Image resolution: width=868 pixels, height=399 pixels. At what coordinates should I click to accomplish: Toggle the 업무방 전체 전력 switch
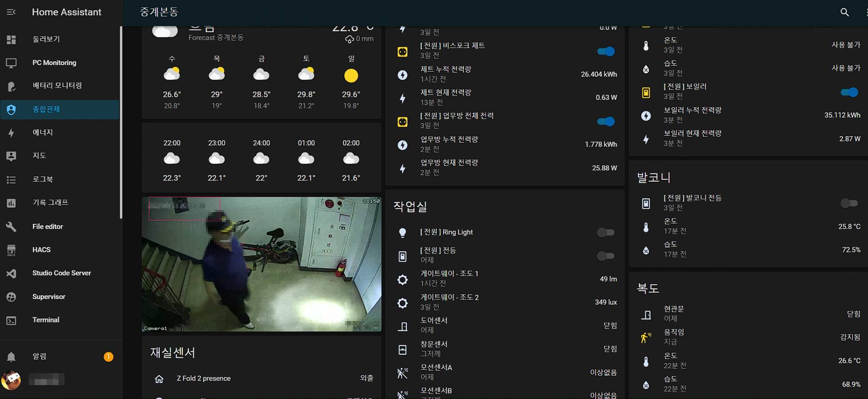[605, 121]
